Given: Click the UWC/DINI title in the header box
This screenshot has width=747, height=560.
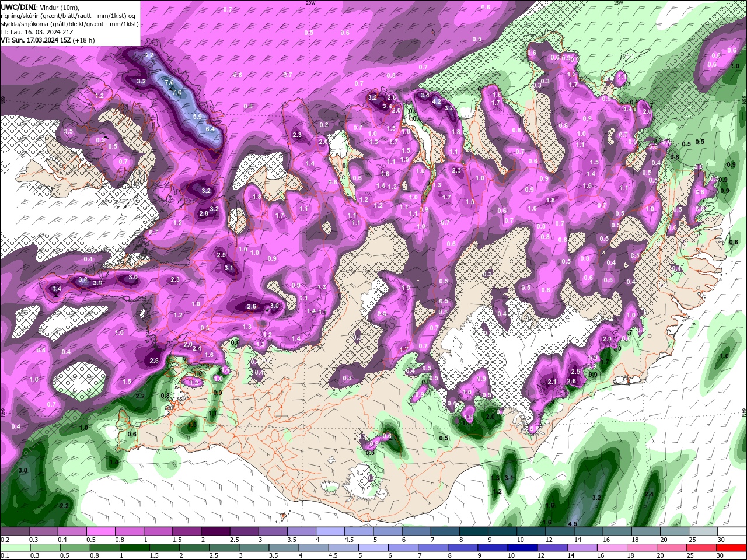Looking at the screenshot, I should (18, 6).
